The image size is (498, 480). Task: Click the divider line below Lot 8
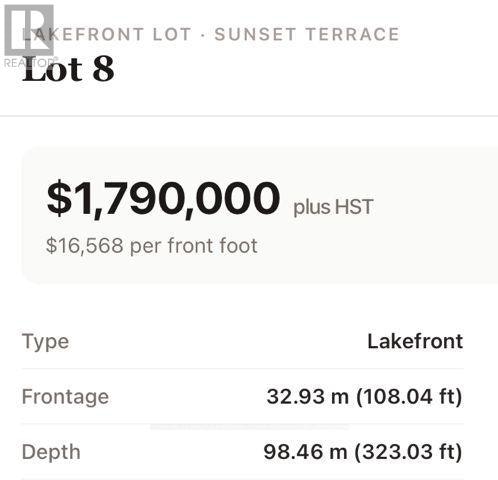pyautogui.click(x=249, y=116)
